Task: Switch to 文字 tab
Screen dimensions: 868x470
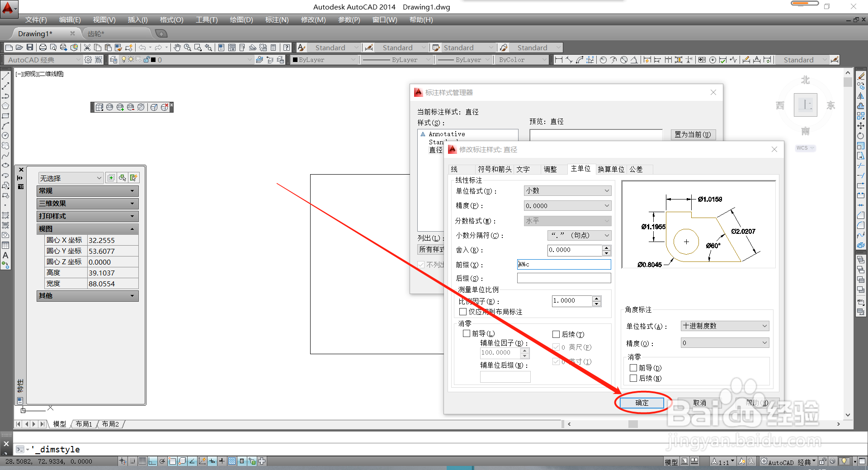Action: tap(523, 169)
